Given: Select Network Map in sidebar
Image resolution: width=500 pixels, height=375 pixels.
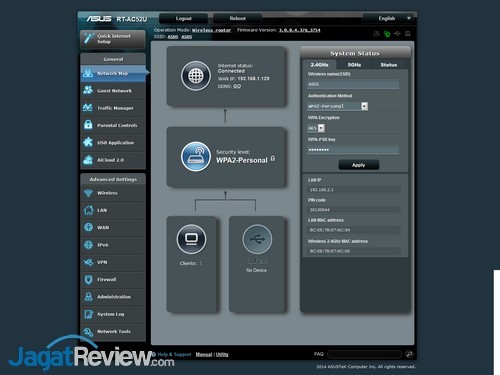Looking at the screenshot, I should point(113,73).
